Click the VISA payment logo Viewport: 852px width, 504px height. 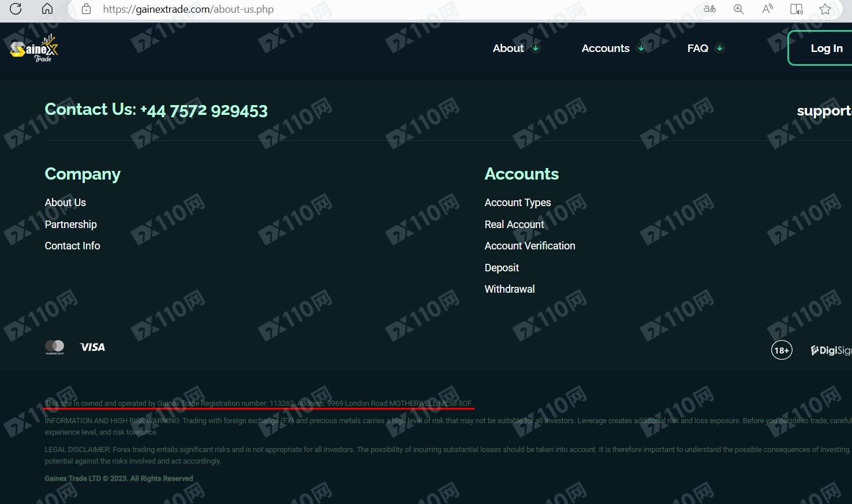click(92, 347)
